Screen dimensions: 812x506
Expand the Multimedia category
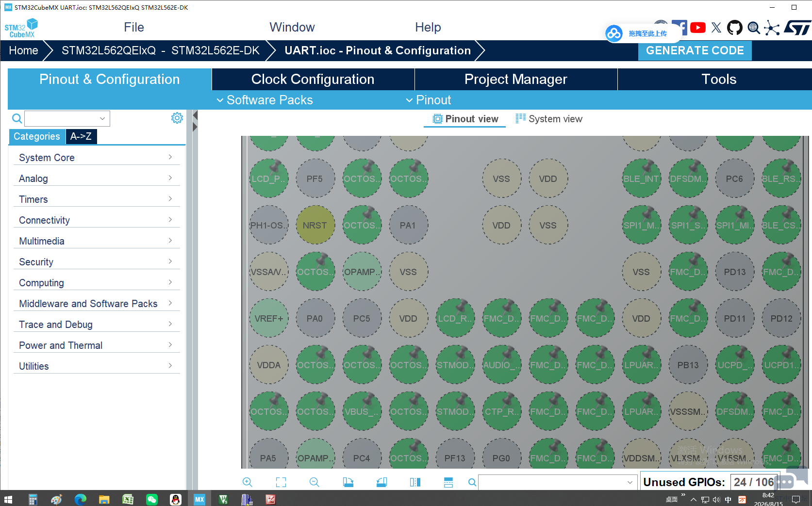97,241
